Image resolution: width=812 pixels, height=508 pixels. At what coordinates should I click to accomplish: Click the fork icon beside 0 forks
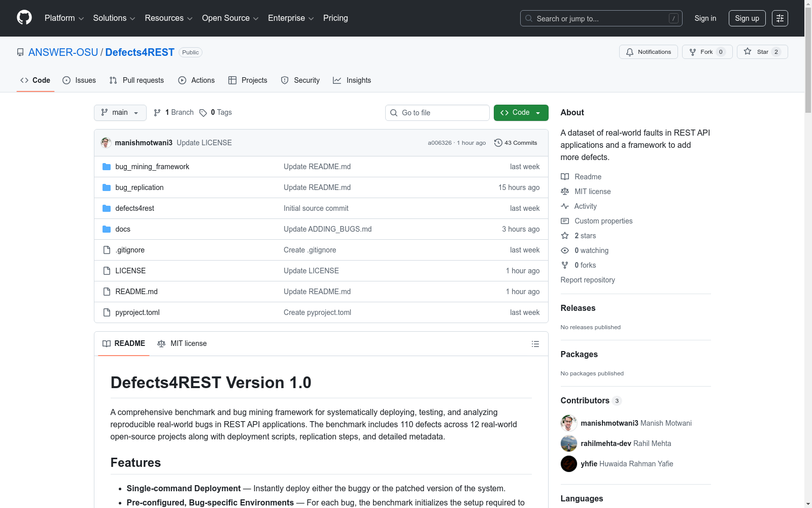click(565, 265)
